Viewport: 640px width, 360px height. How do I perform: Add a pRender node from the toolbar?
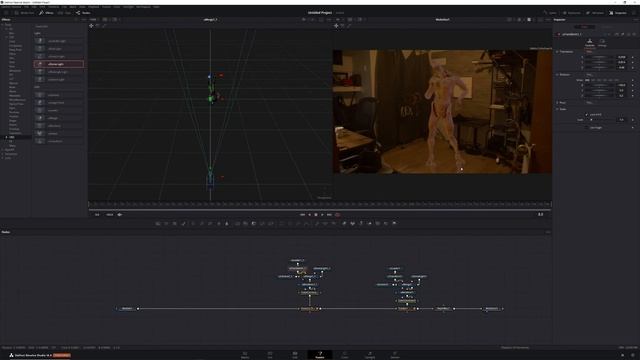click(334, 223)
